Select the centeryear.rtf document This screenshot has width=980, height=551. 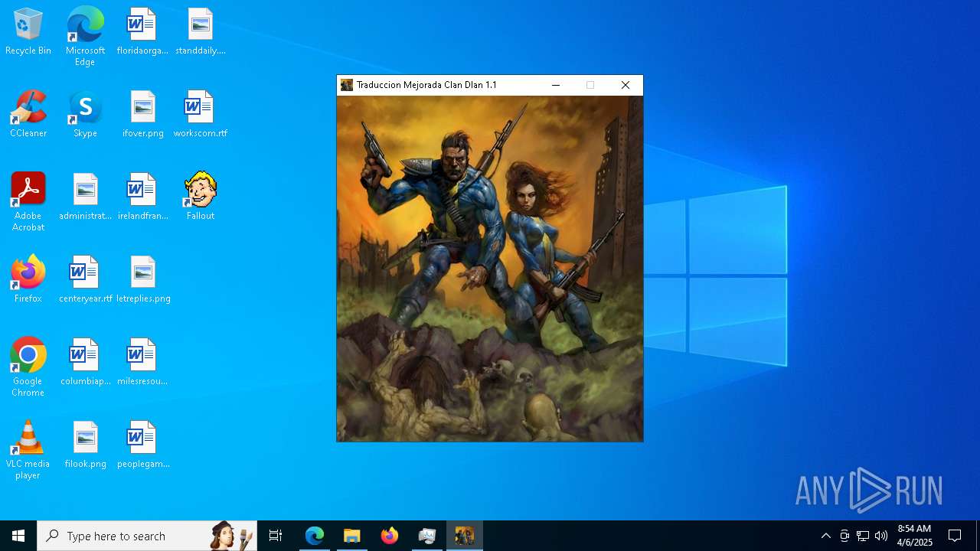coord(85,280)
